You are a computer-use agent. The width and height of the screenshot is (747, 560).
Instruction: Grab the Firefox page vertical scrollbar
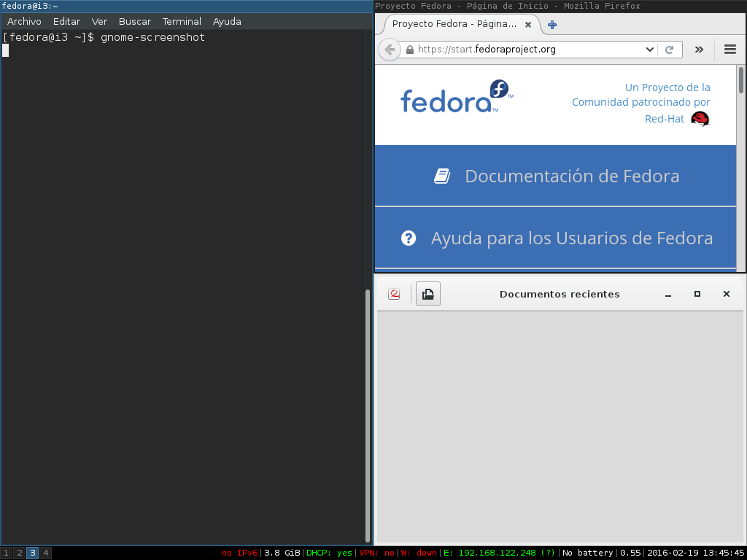(x=741, y=80)
